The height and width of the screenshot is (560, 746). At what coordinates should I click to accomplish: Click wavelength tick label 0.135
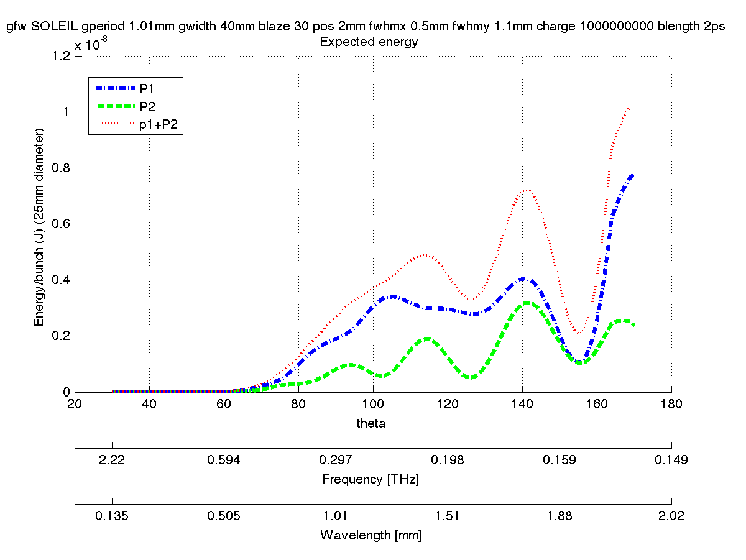(112, 516)
